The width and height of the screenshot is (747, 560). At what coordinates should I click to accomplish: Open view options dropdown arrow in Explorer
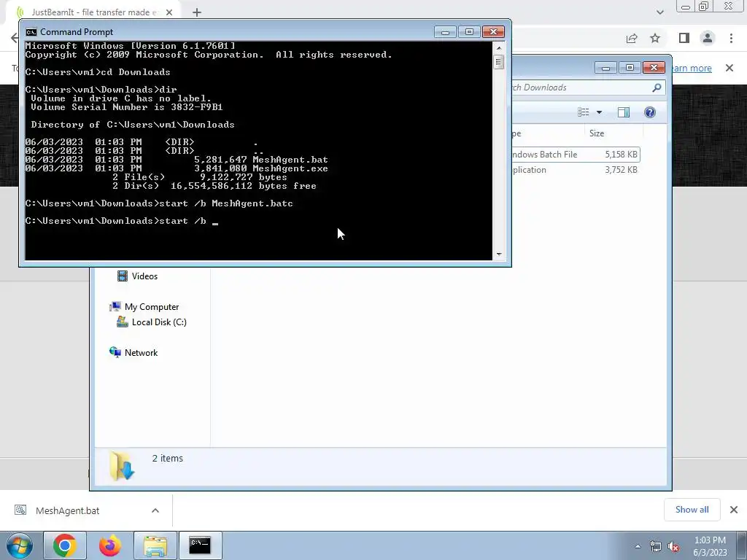click(600, 112)
